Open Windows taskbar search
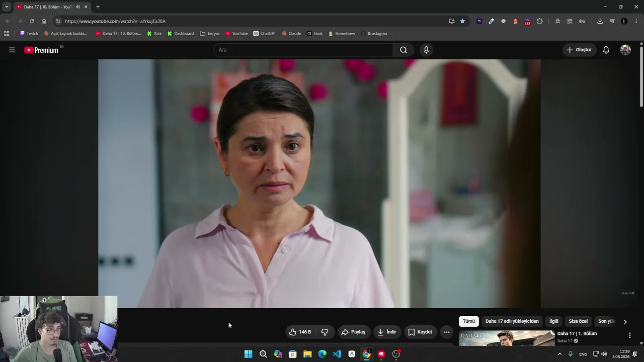Viewport: 644px width, 362px height. [263, 354]
